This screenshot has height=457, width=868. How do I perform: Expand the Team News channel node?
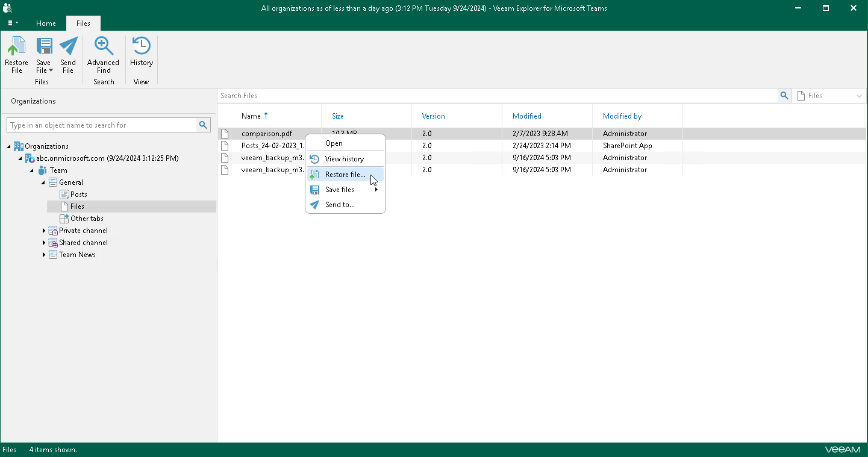pyautogui.click(x=44, y=255)
